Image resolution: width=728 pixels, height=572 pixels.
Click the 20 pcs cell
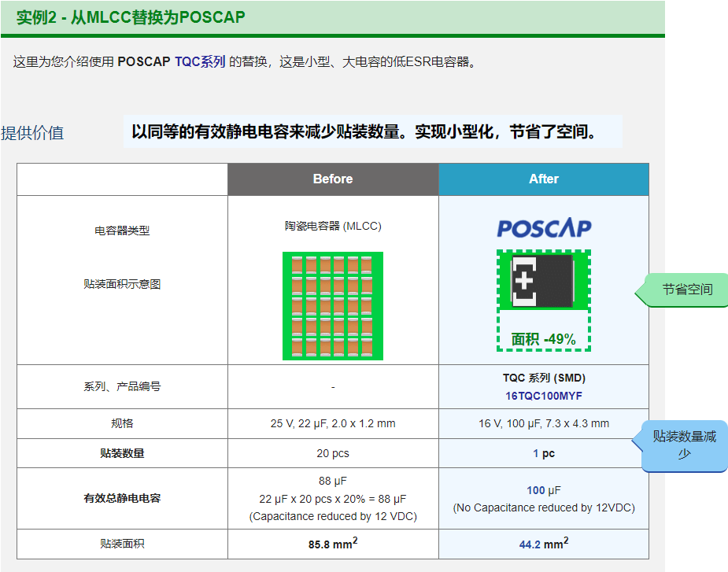(x=333, y=453)
